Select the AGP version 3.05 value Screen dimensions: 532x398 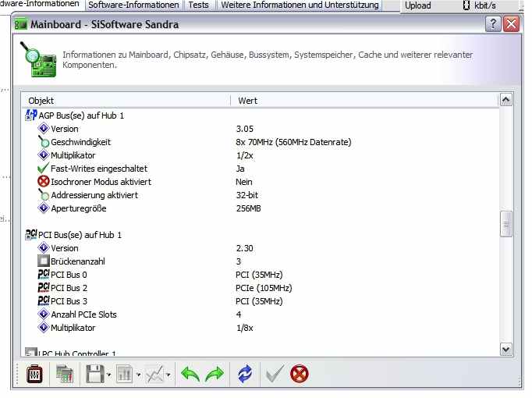point(245,129)
